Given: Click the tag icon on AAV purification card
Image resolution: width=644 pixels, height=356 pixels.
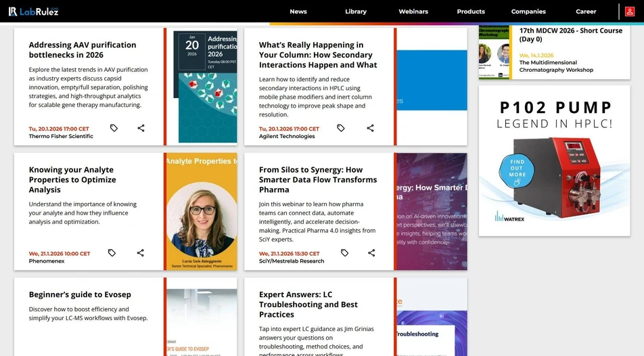Looking at the screenshot, I should coord(114,128).
